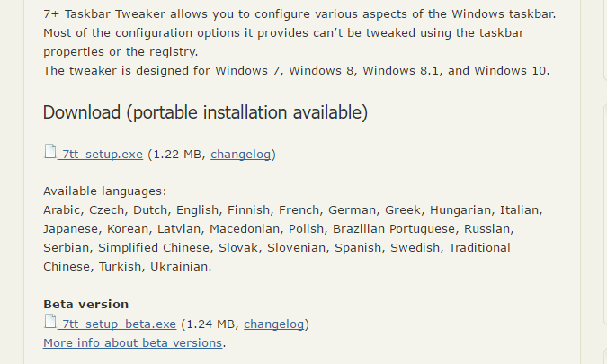Click the bold Beta version heading

pyautogui.click(x=86, y=304)
